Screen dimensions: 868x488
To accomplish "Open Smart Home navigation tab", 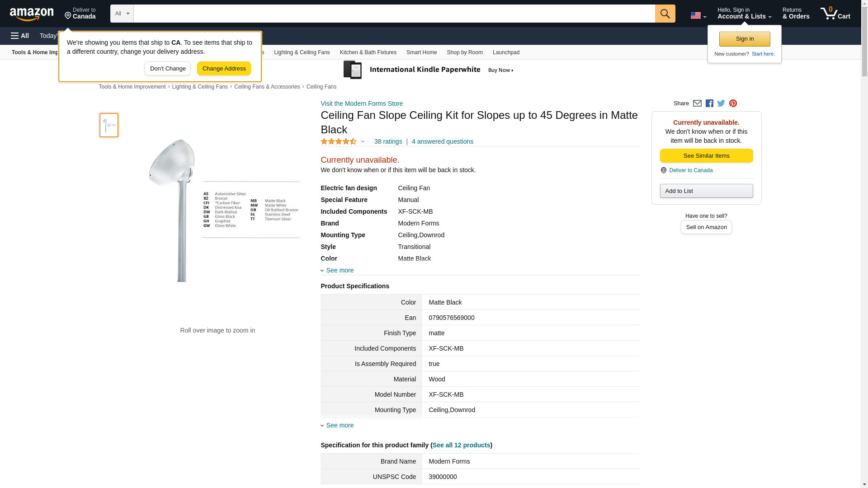I will click(421, 52).
